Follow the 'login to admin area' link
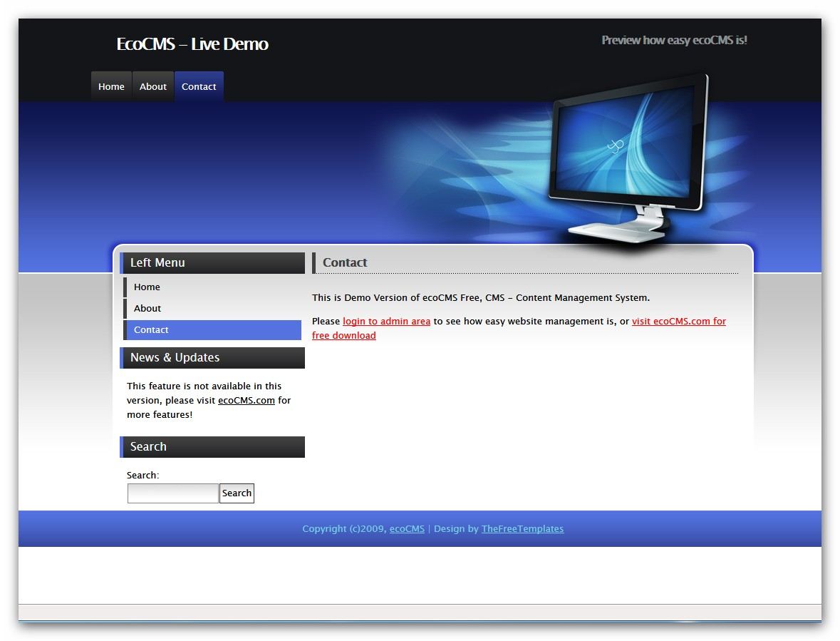Viewport: 840px width, 641px height. pyautogui.click(x=386, y=321)
